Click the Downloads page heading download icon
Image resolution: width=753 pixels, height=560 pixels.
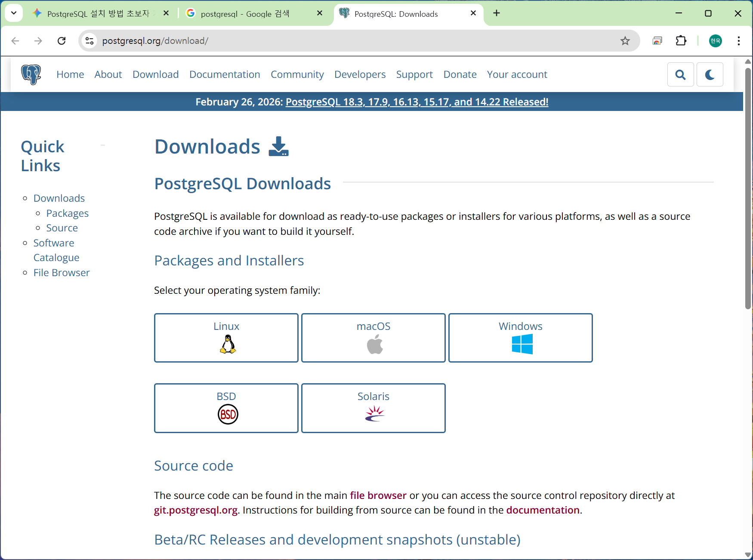278,146
